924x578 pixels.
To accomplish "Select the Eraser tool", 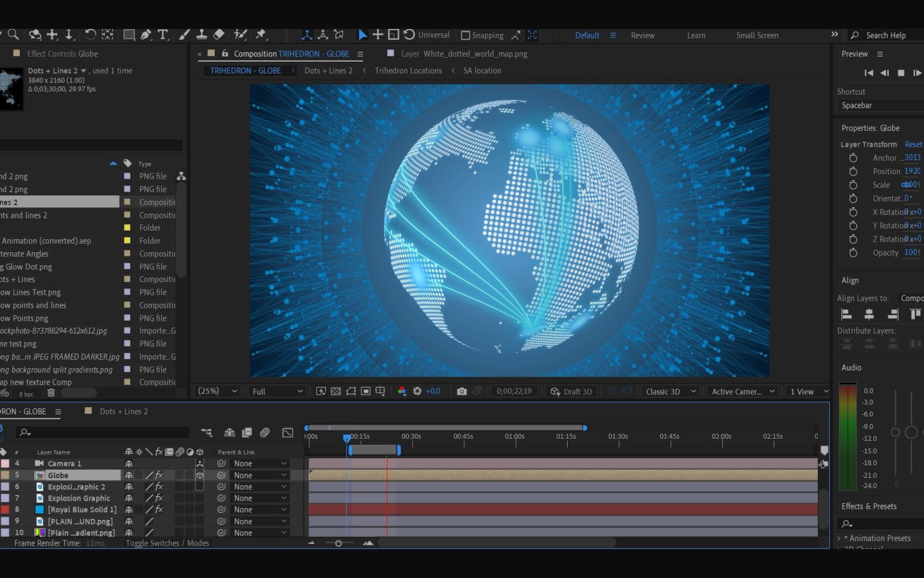I will pyautogui.click(x=218, y=35).
